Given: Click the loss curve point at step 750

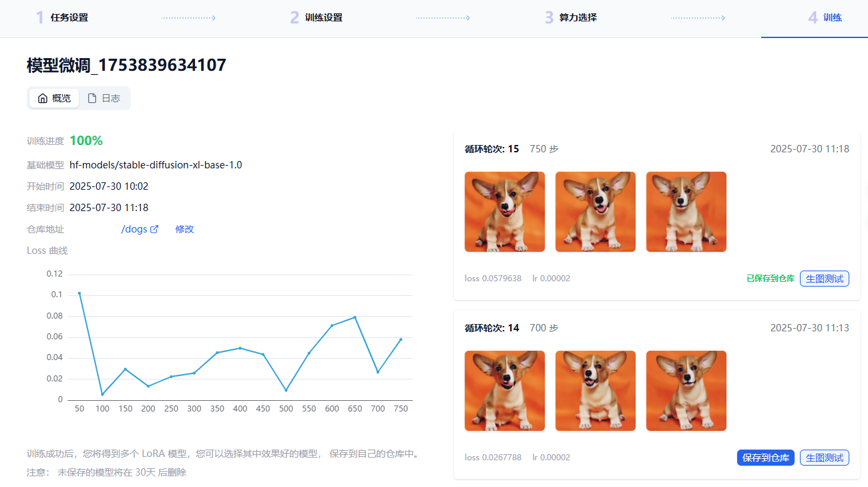Looking at the screenshot, I should pos(401,339).
